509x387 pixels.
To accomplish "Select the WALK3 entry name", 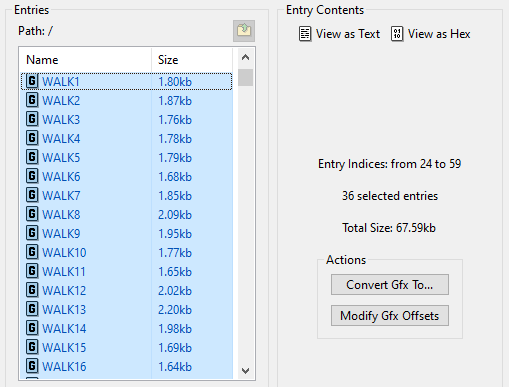I will 61,120.
